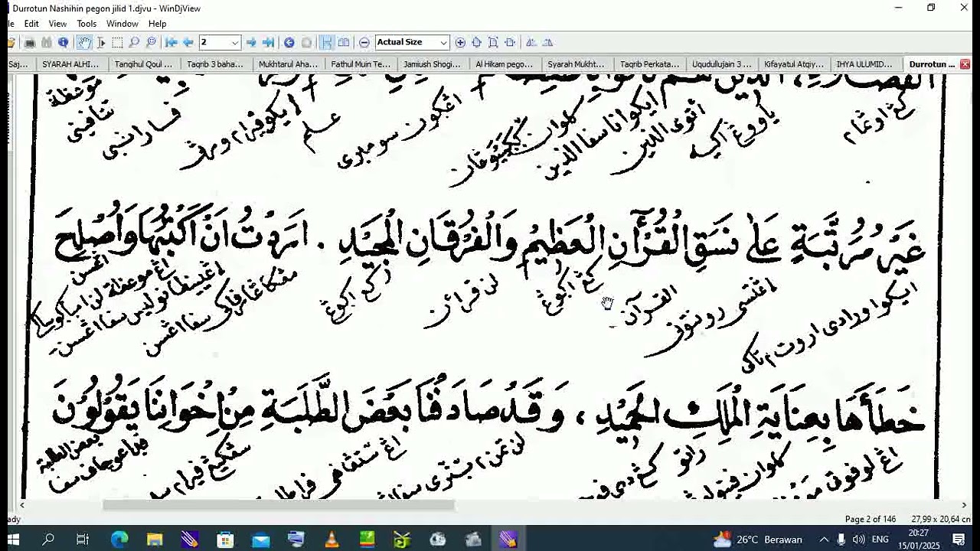The image size is (980, 551).
Task: Select the Hand drag tool
Action: coord(84,42)
